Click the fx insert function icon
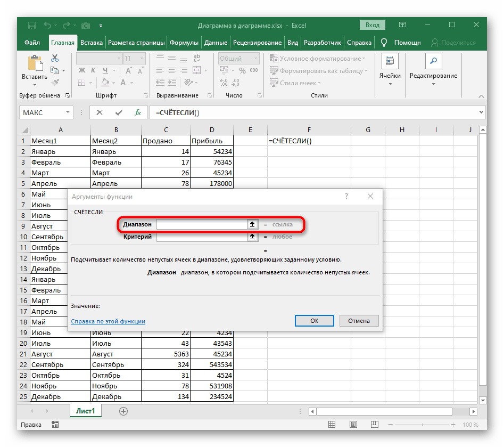Screen dimensions: 504x447 click(x=137, y=112)
